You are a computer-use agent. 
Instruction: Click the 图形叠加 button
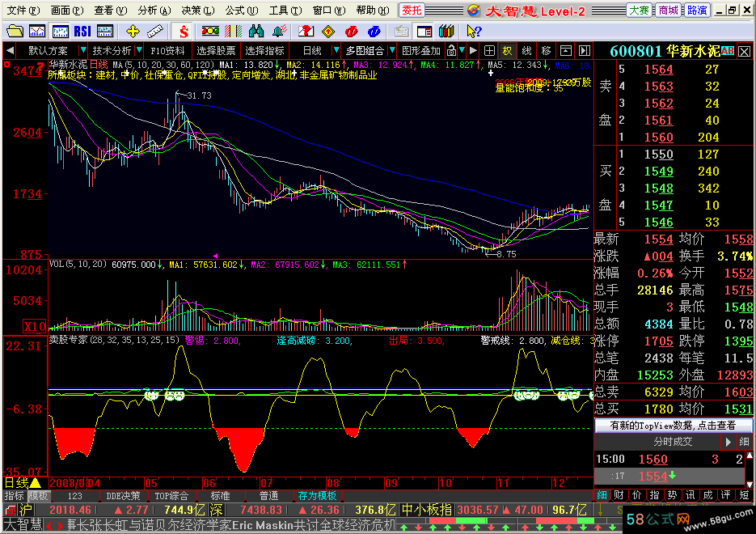tap(421, 51)
